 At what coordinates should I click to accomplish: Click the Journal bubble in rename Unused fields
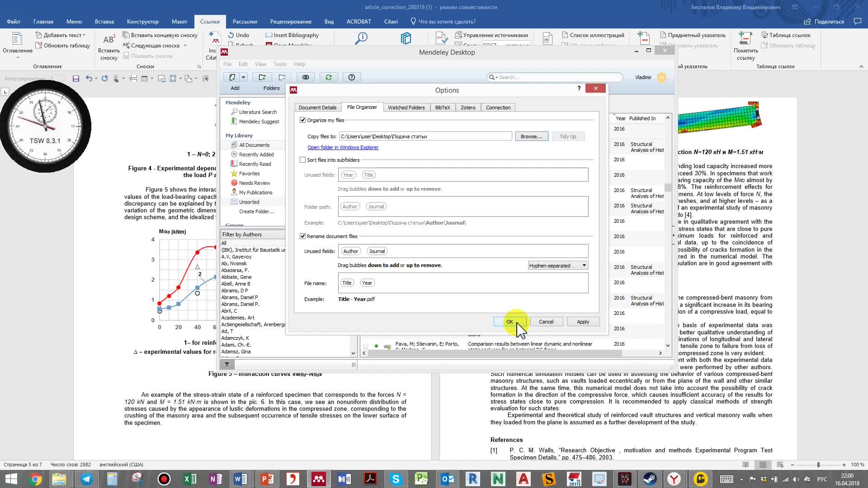(377, 251)
